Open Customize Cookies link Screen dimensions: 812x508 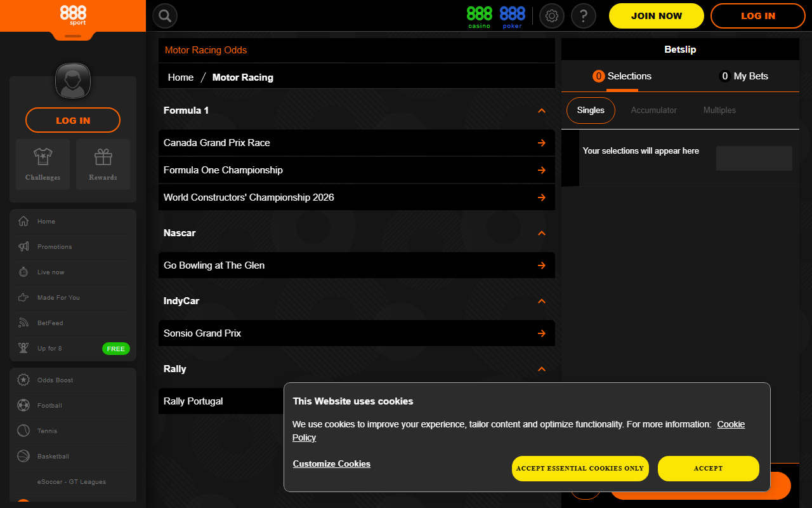click(332, 464)
